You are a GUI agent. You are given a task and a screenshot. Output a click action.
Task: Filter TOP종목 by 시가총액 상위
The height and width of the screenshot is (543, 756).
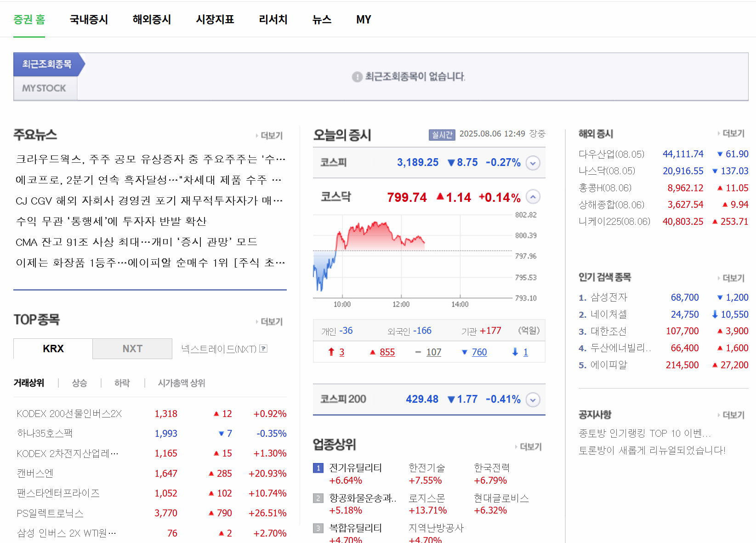pos(182,383)
